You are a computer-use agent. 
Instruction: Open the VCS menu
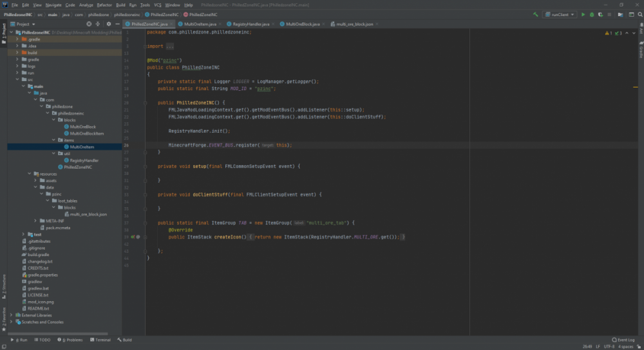tap(158, 5)
